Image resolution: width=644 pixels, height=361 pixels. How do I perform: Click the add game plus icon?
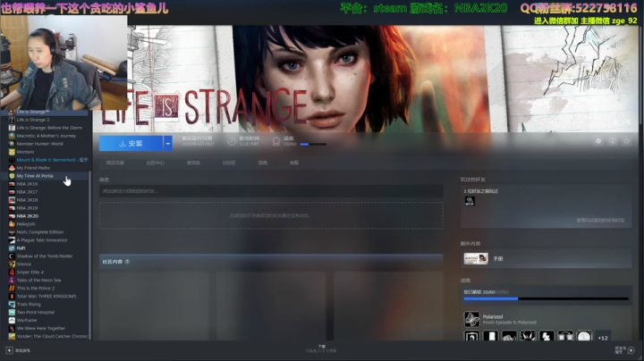click(9, 350)
